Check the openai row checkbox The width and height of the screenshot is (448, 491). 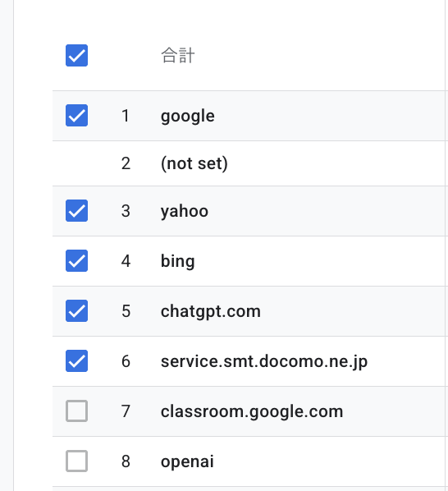tap(76, 461)
